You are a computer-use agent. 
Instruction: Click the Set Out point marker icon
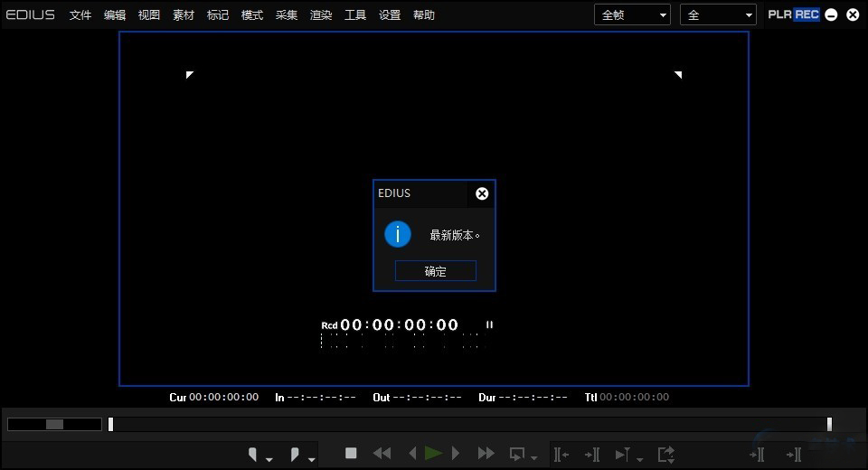click(295, 455)
